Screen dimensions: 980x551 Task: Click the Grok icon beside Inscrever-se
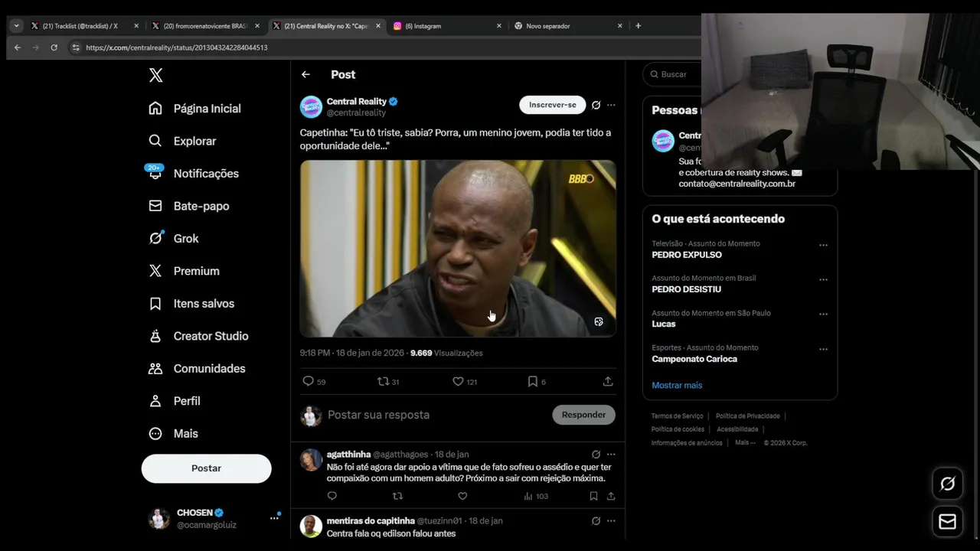coord(596,105)
